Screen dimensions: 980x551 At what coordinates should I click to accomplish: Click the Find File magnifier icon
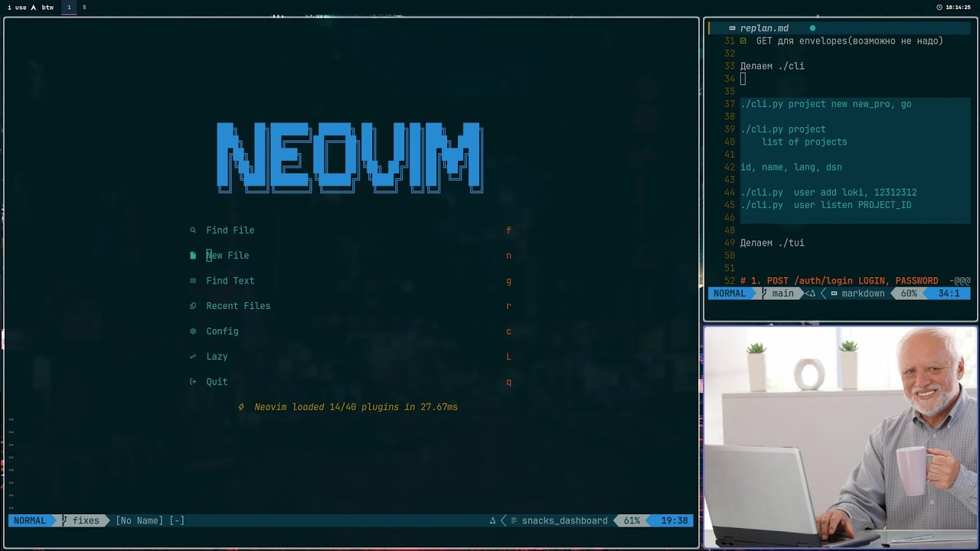pos(193,230)
